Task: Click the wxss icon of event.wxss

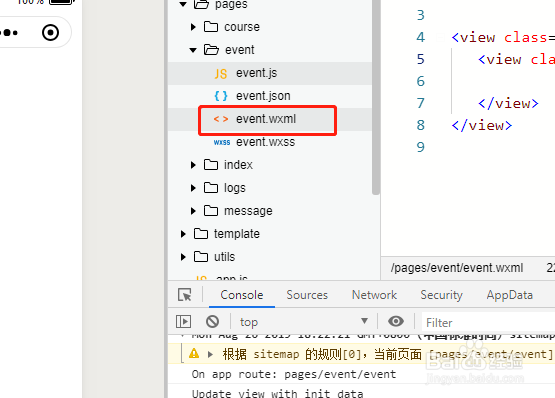Action: point(222,142)
